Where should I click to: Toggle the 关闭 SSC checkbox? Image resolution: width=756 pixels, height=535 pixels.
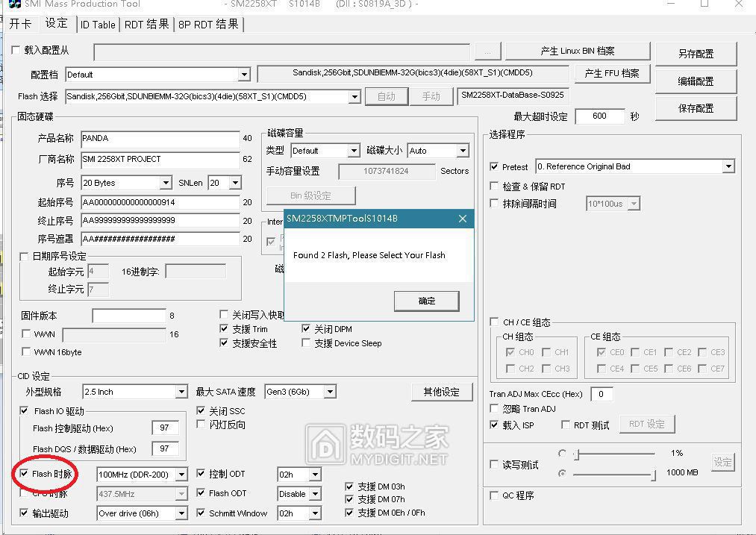tap(201, 411)
